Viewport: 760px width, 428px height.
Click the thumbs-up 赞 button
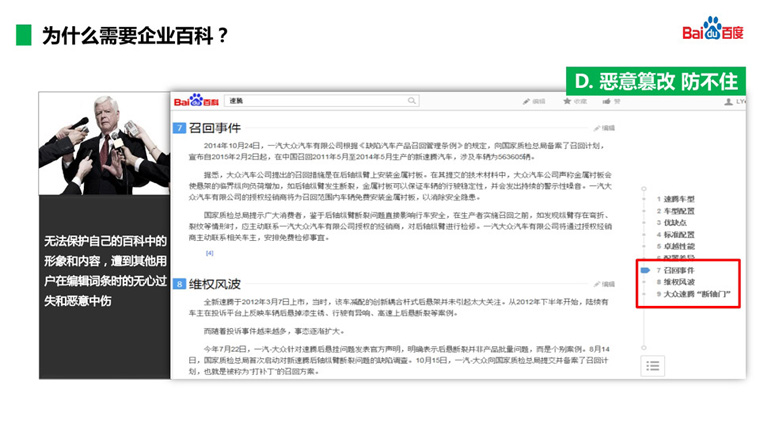click(612, 101)
